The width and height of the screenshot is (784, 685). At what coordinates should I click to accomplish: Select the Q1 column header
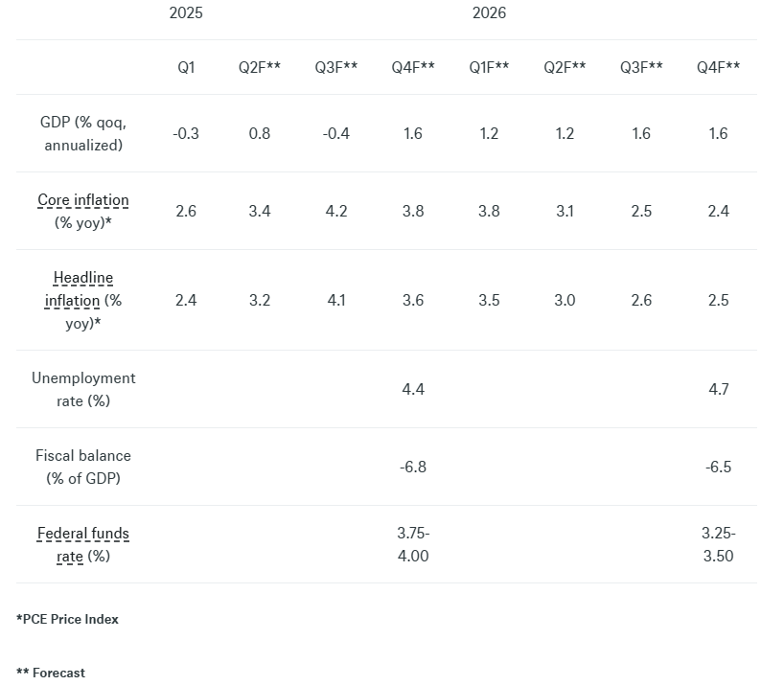pos(186,67)
